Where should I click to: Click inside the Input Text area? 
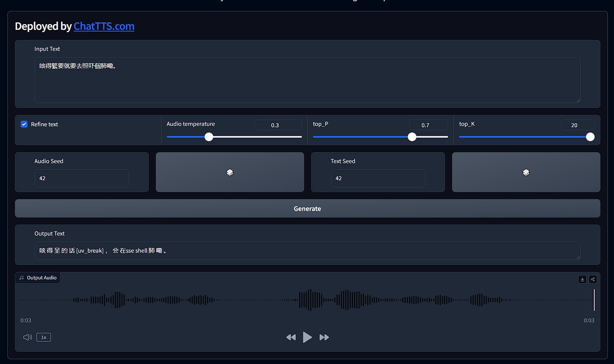pos(307,80)
